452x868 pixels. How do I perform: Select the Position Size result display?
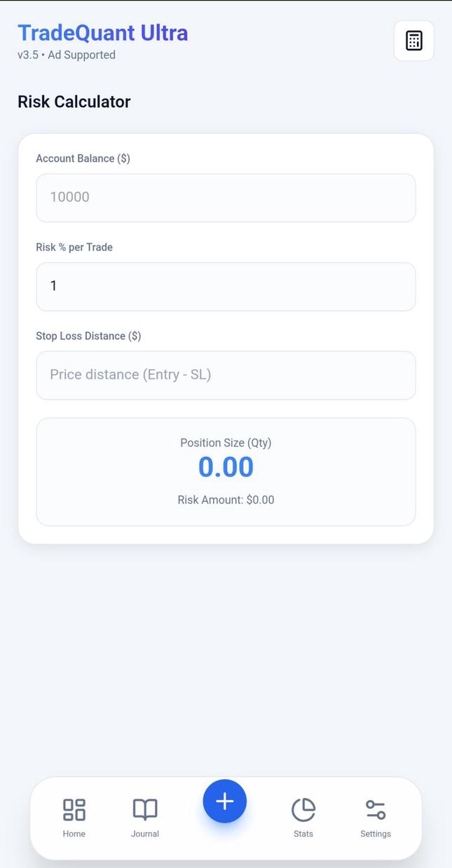(x=226, y=466)
